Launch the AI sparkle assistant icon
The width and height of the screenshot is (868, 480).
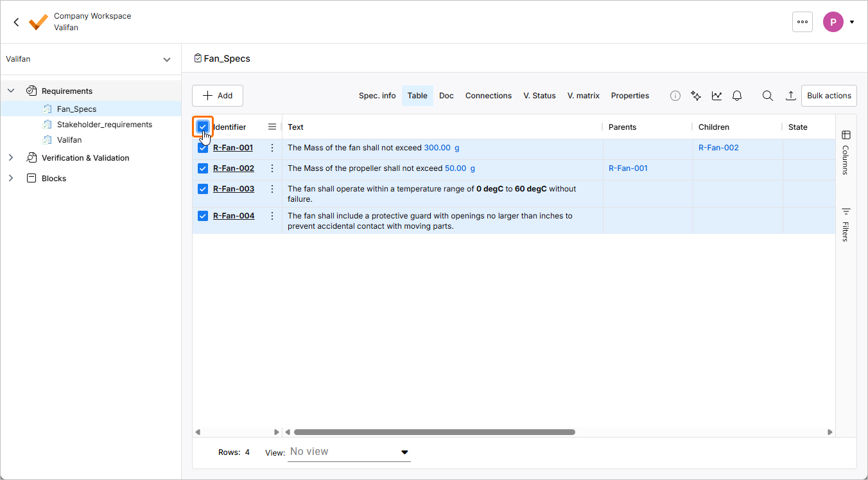point(696,96)
